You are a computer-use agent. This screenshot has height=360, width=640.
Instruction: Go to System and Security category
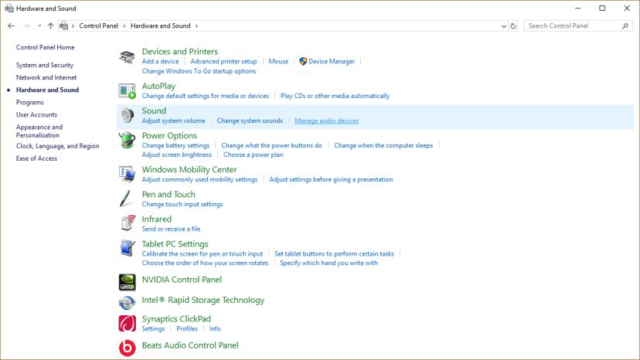44,65
